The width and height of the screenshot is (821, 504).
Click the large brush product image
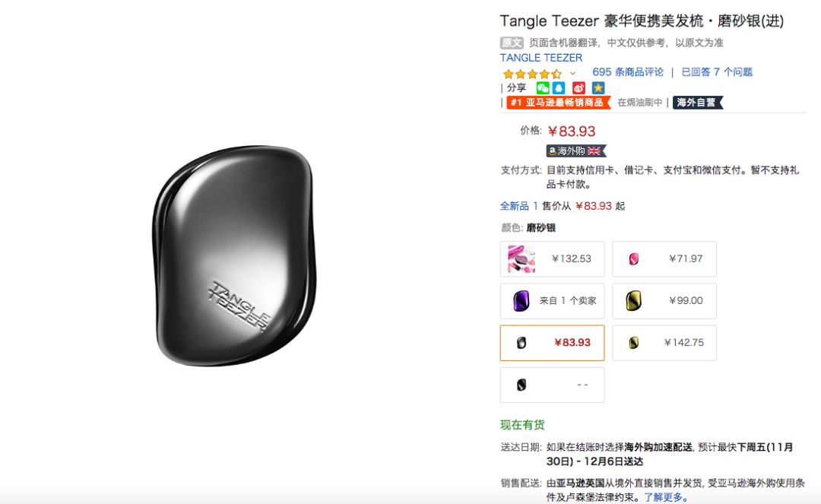coord(235,255)
